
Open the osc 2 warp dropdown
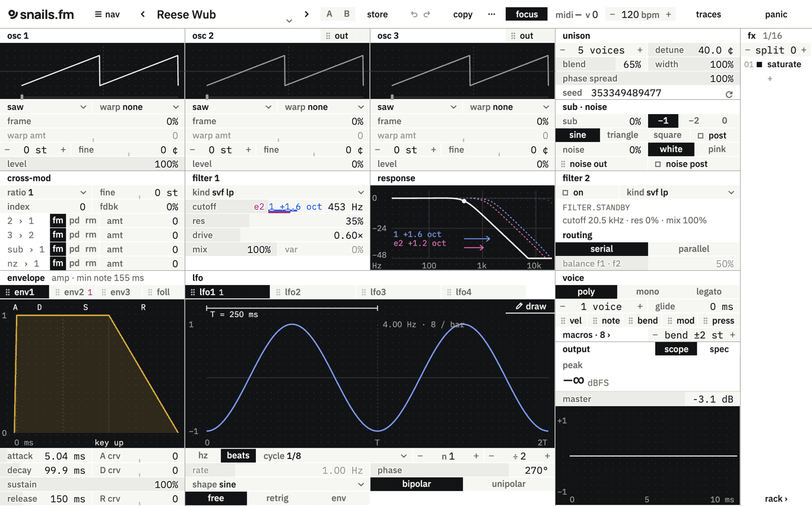322,107
